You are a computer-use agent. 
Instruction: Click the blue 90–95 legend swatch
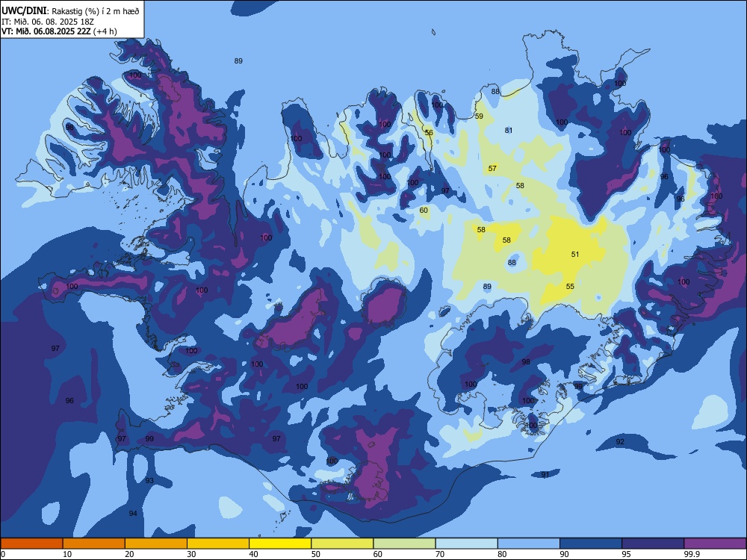591,544
